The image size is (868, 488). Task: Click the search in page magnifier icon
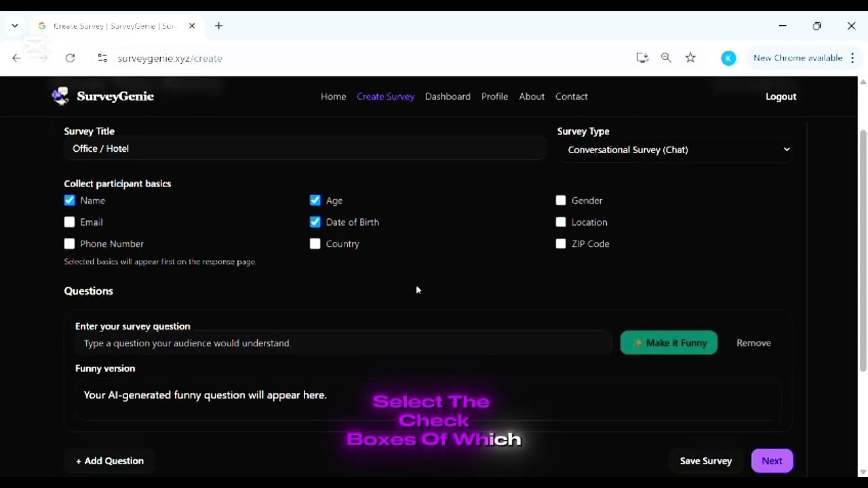(x=666, y=58)
